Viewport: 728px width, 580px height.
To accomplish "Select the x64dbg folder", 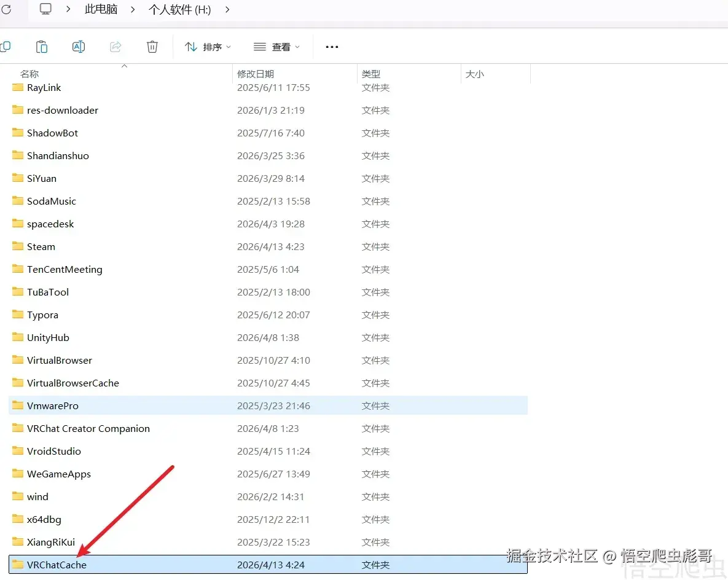I will (268, 520).
